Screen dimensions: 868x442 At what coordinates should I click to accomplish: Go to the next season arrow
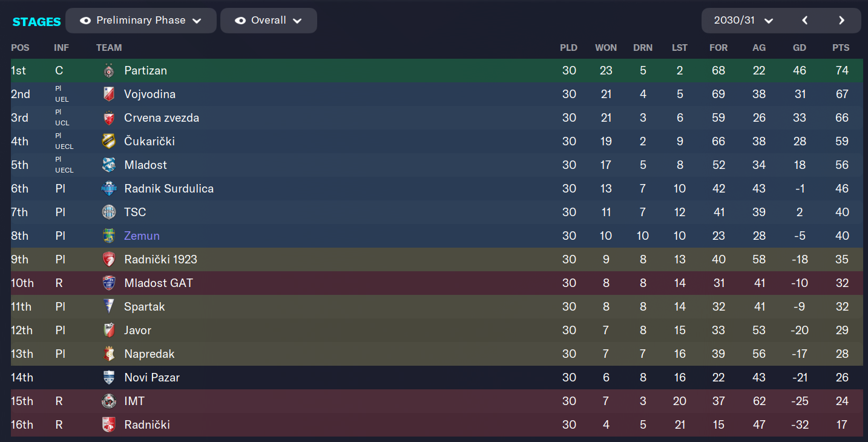[x=841, y=21]
